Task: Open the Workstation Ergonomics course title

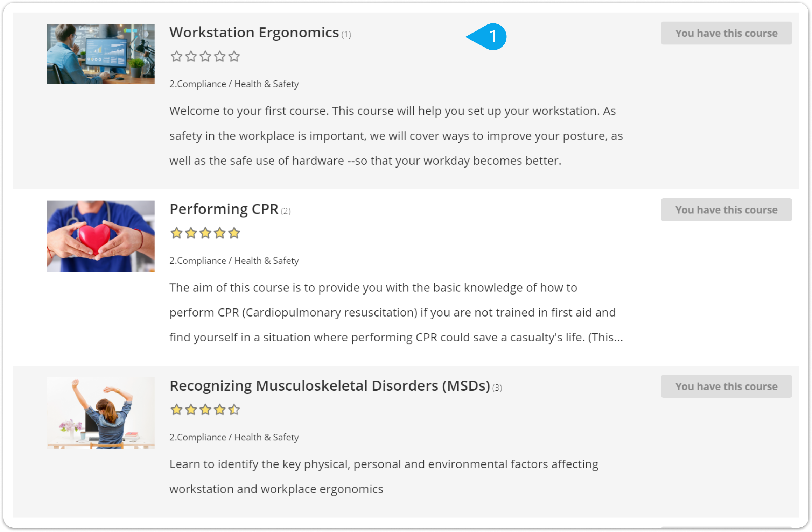Action: [254, 33]
